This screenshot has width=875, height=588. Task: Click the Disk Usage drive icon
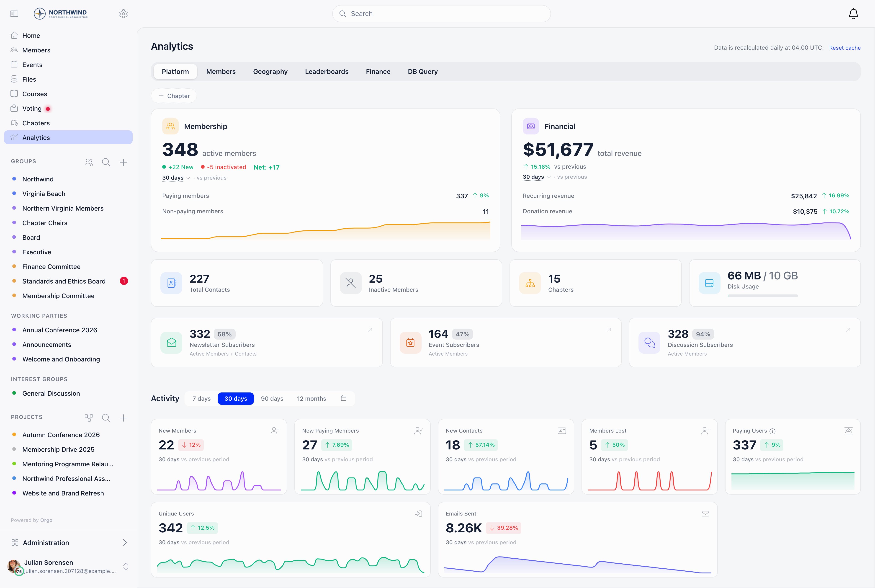coord(709,283)
